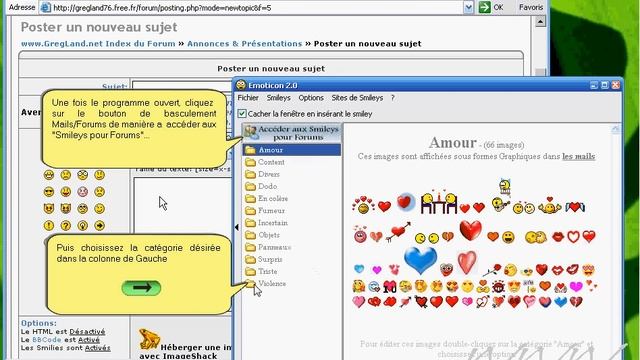The width and height of the screenshot is (640, 360).
Task: Select the smiley flexing with heart above
Action: (x=550, y=206)
